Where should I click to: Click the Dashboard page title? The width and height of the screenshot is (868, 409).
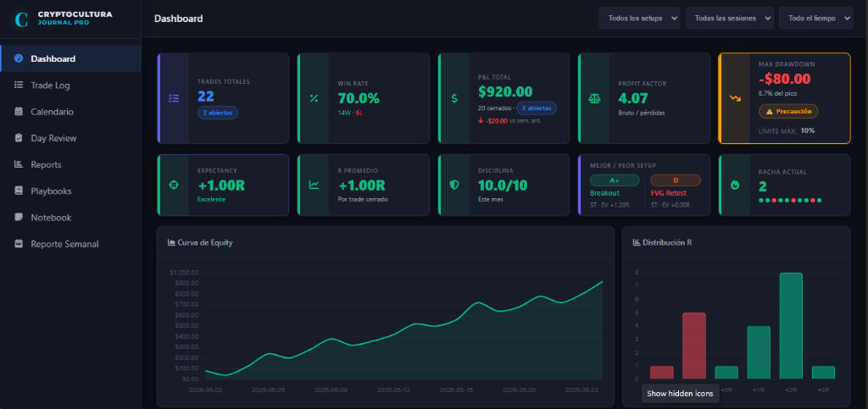coord(178,19)
